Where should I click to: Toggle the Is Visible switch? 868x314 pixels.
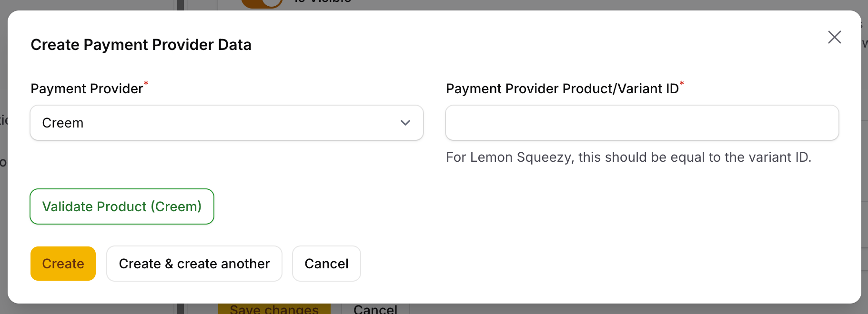[262, 4]
